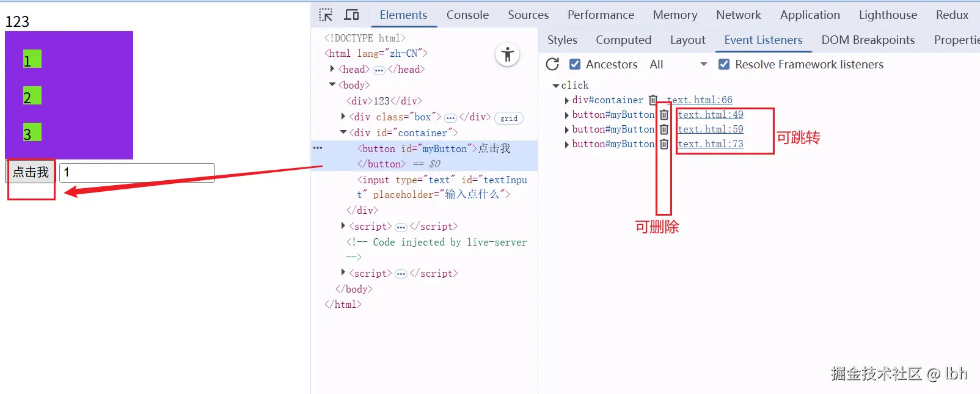Expand button#myButton listener at text.html:73

566,144
